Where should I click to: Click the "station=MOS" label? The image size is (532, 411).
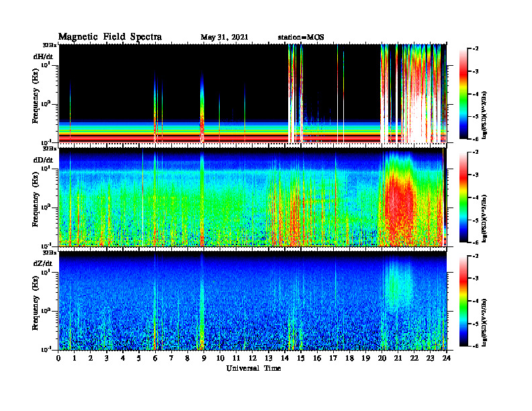pyautogui.click(x=301, y=38)
